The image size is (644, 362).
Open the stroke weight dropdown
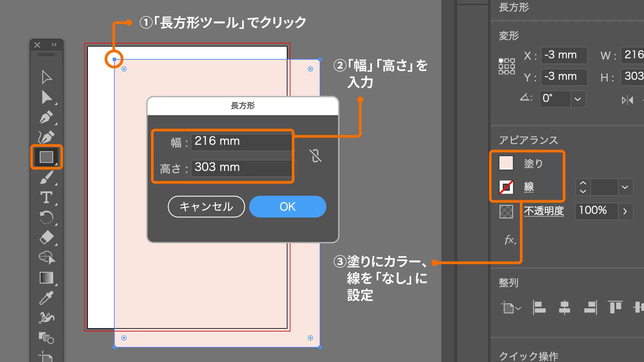pyautogui.click(x=625, y=187)
